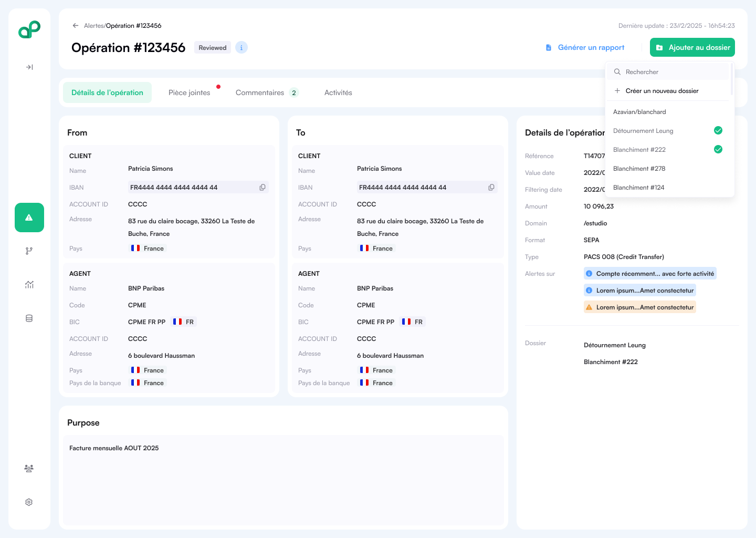Open the database icon in sidebar

[29, 318]
